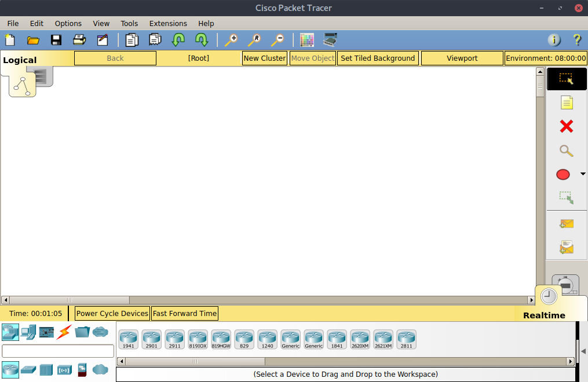This screenshot has width=588, height=382.
Task: Zoom in with the plus magnifier
Action: (x=231, y=40)
